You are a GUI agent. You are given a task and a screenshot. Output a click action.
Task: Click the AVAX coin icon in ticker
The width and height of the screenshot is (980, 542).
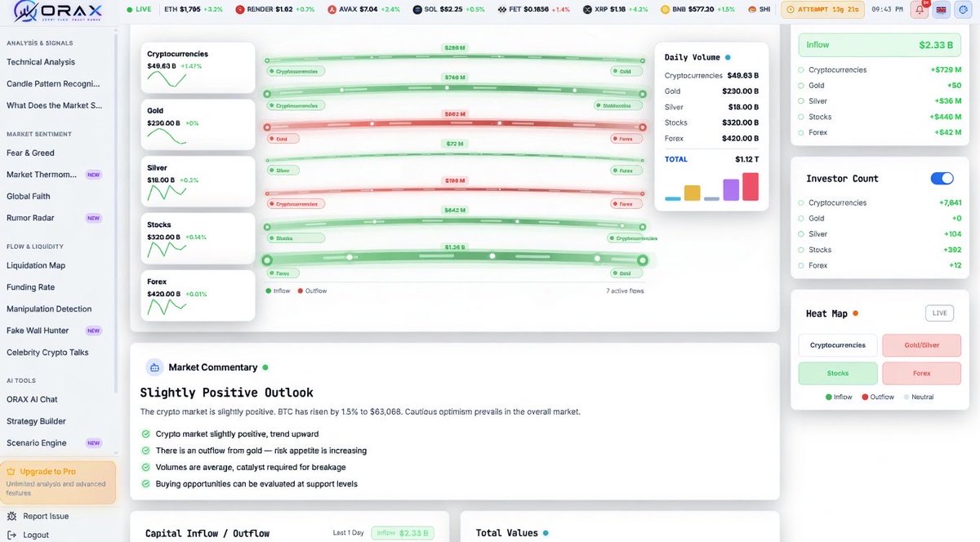[x=332, y=10]
